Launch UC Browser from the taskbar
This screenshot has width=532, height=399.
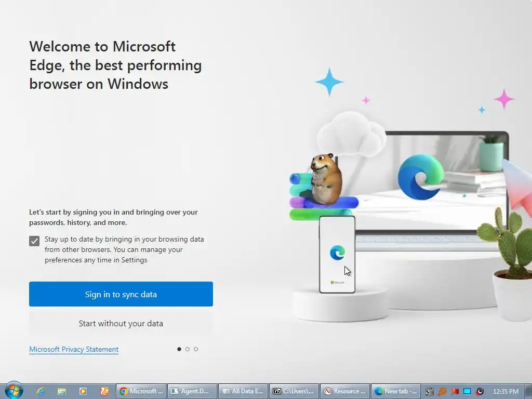coord(104,391)
